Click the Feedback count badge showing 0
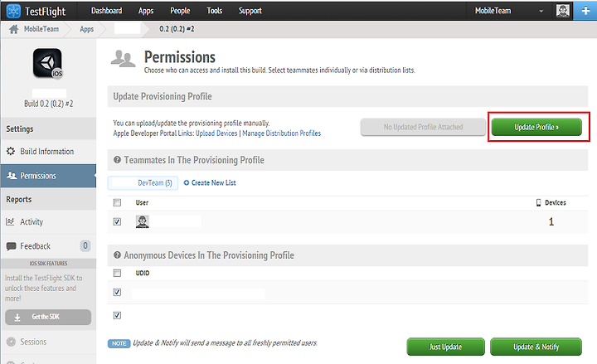Viewport: 597px width, 364px height. 85,246
